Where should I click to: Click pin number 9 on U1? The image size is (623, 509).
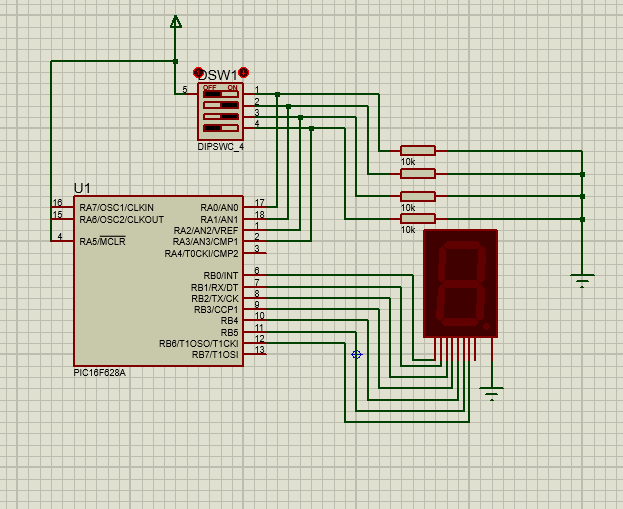(257, 305)
